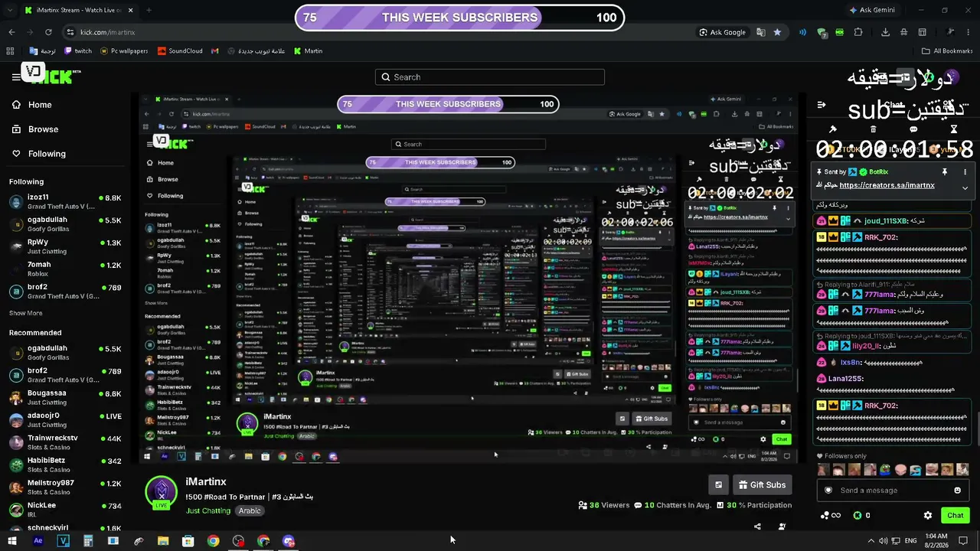Open the tab search dropdown chevron
Image resolution: width=980 pixels, height=551 pixels.
pyautogui.click(x=8, y=10)
